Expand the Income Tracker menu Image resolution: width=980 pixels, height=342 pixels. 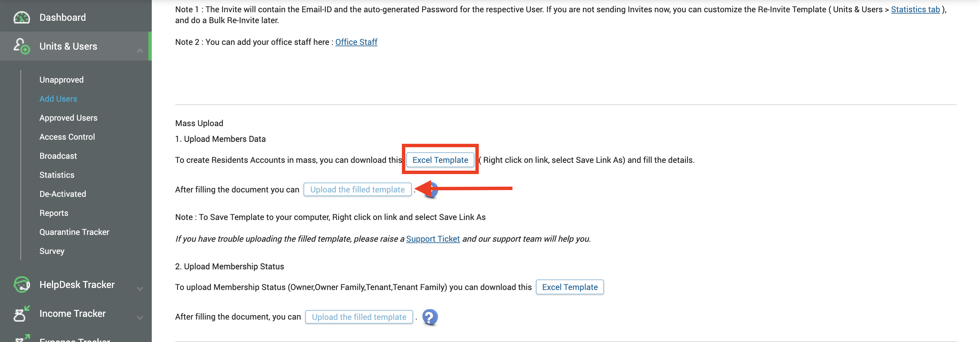(140, 318)
